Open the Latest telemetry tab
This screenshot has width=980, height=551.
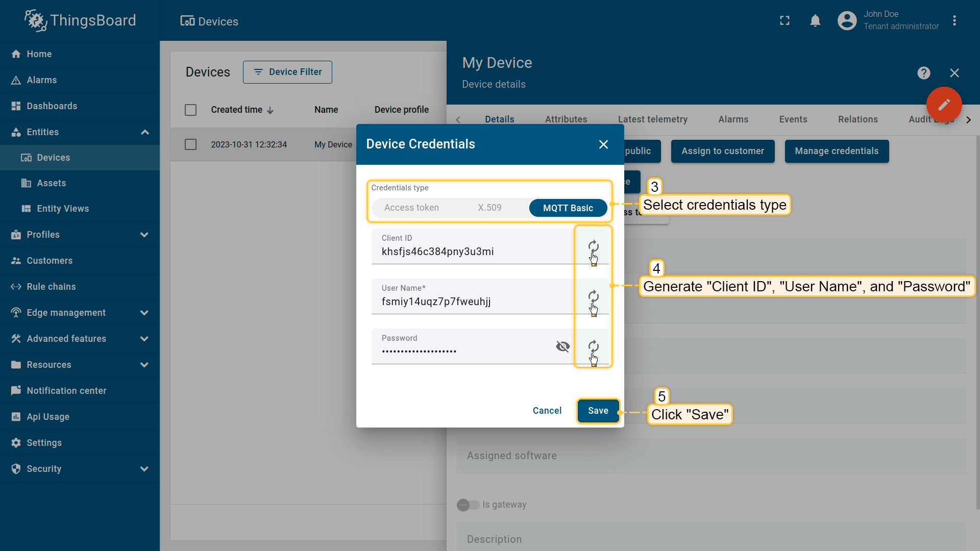pos(652,119)
